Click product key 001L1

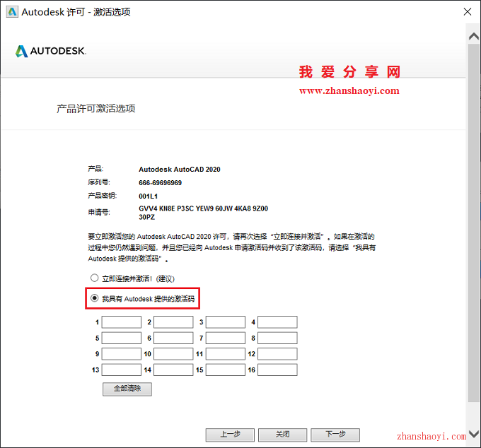148,196
